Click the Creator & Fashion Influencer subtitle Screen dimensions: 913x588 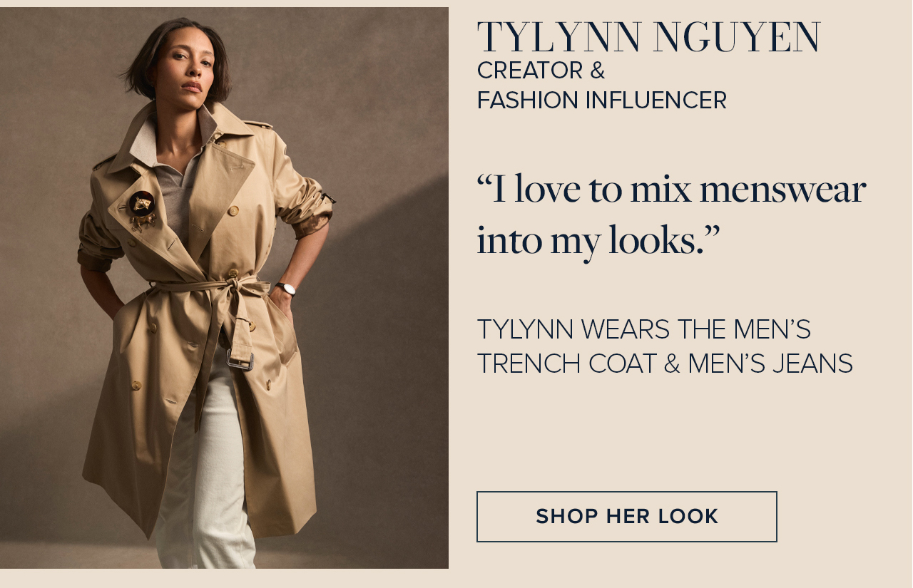coord(601,86)
